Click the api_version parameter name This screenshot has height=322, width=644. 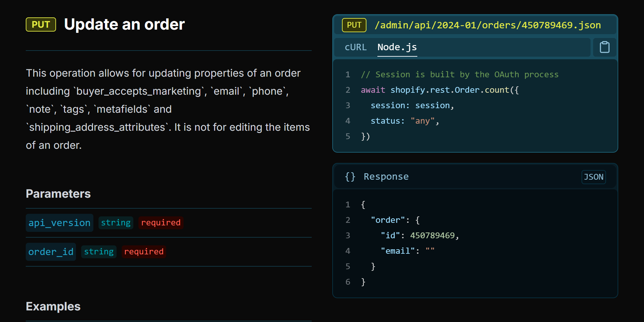click(x=60, y=223)
